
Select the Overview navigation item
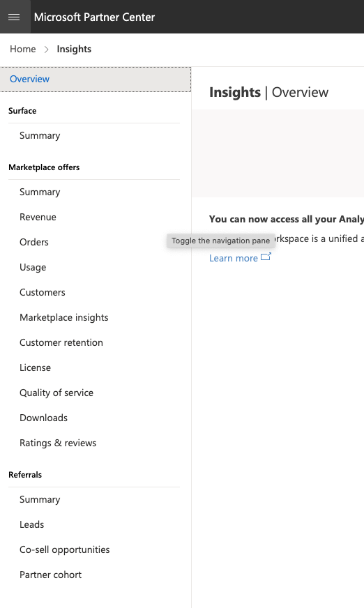(96, 79)
